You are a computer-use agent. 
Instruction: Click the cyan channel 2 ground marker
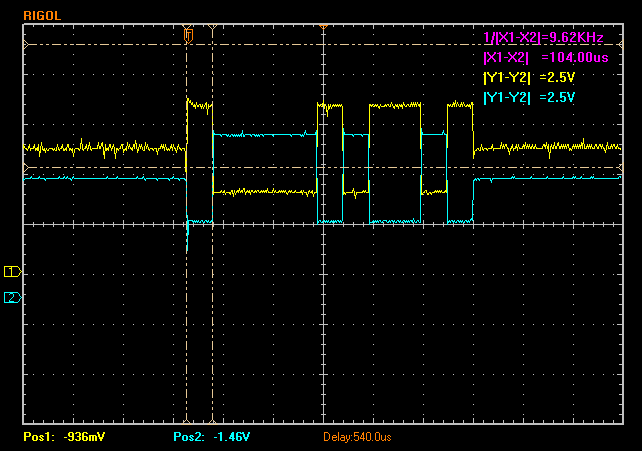tap(13, 298)
